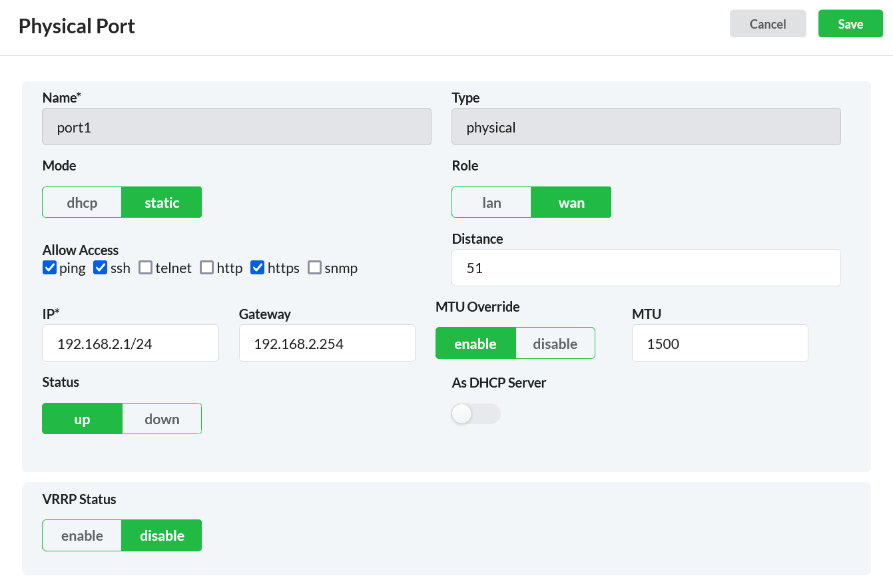
Task: Click the Gateway input field
Action: click(x=326, y=343)
